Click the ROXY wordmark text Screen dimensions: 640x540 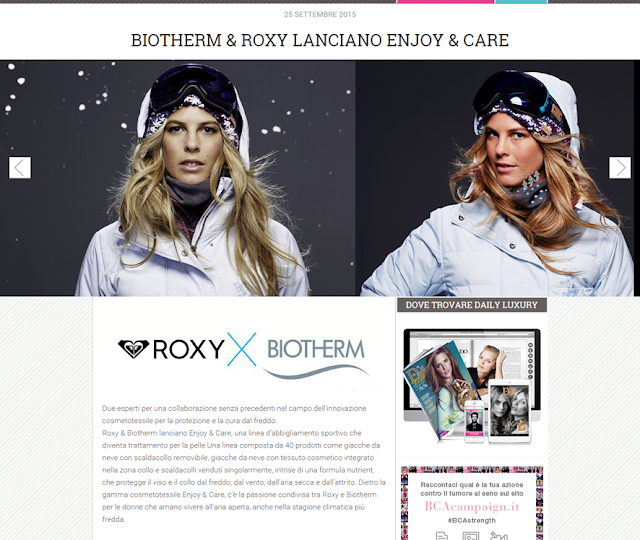click(189, 349)
